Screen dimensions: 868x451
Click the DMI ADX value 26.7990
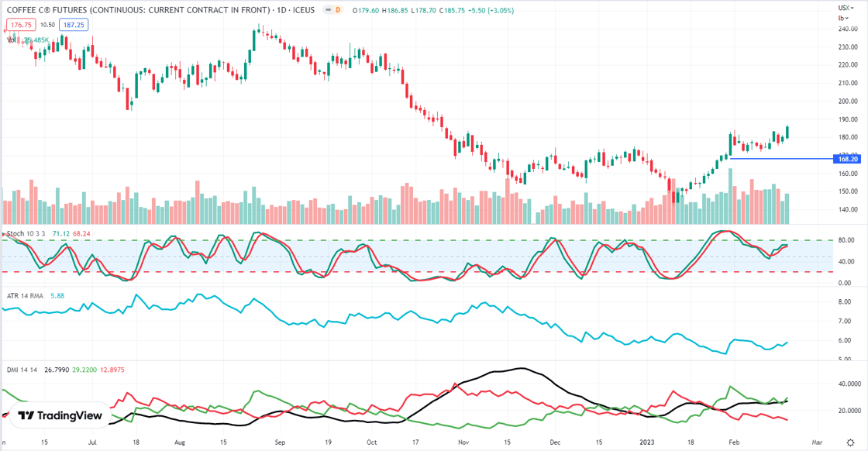tap(57, 370)
